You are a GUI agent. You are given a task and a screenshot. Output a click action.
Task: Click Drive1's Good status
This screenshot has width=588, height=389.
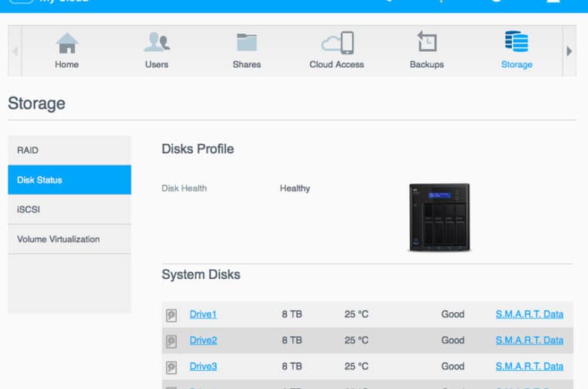(x=452, y=314)
